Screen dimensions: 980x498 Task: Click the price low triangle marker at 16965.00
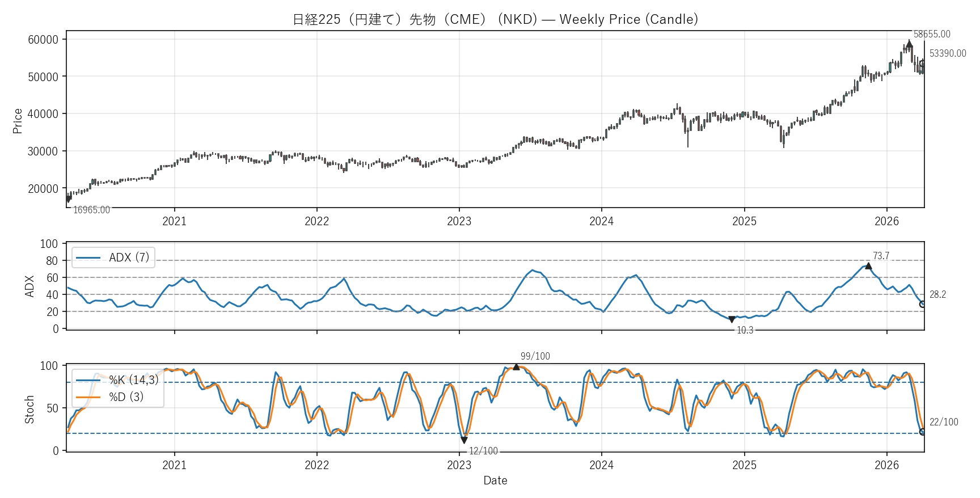[69, 199]
